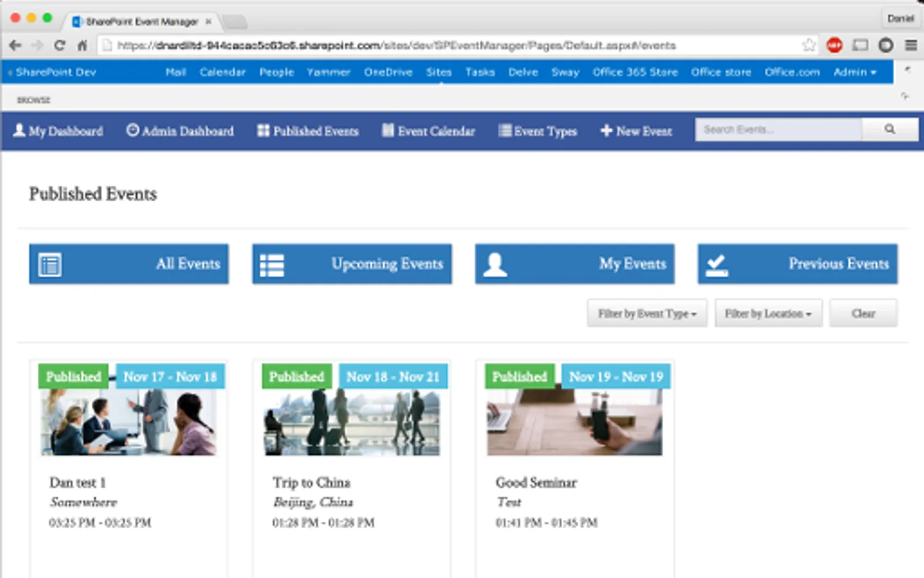Open the red Adblock extension icon
The height and width of the screenshot is (578, 924).
click(834, 45)
